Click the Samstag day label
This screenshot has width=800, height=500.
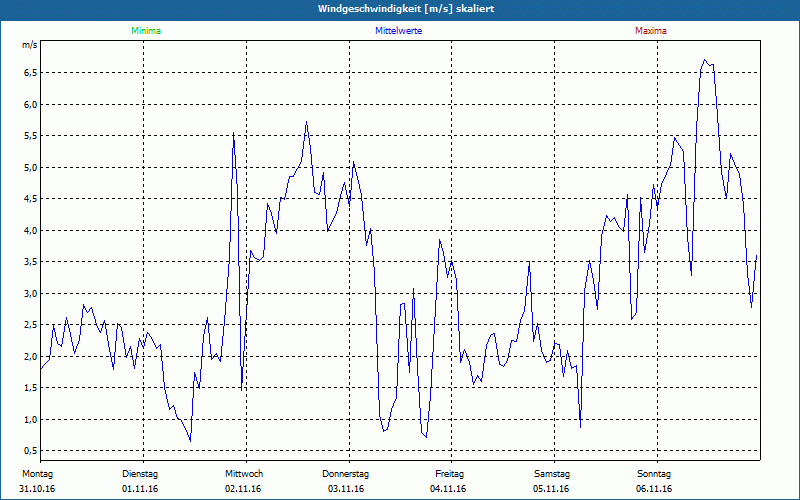pyautogui.click(x=552, y=474)
